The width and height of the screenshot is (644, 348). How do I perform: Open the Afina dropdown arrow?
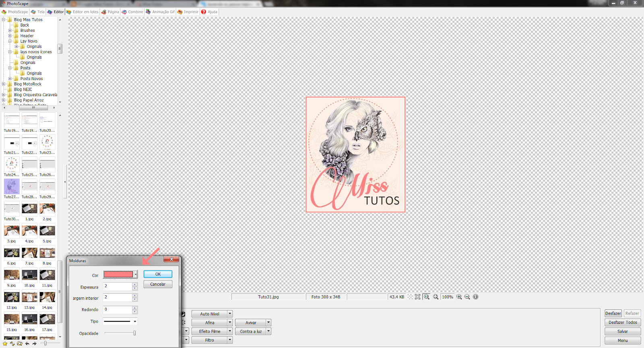point(230,323)
